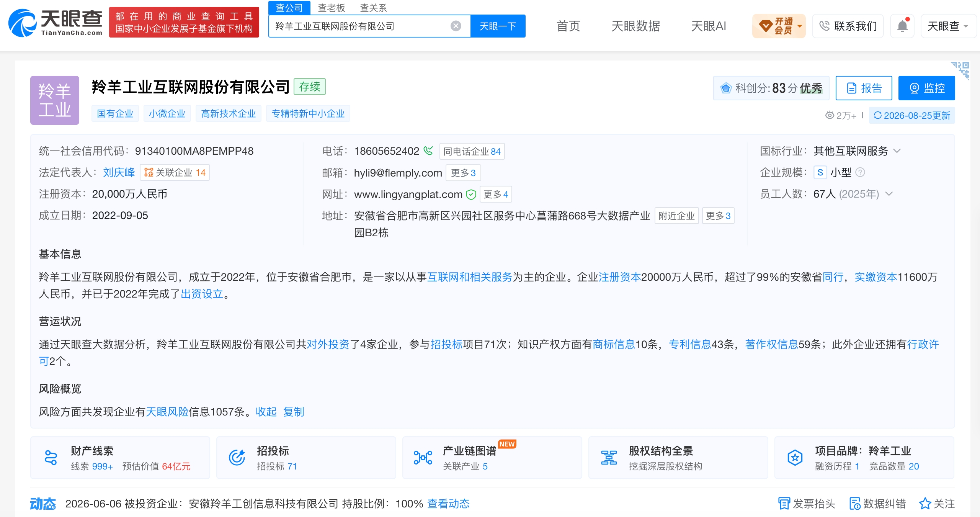Open the 著作权信息 link

(771, 344)
